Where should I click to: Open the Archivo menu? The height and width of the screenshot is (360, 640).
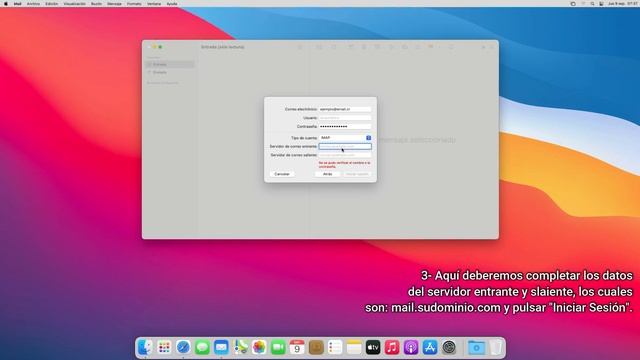coord(33,4)
